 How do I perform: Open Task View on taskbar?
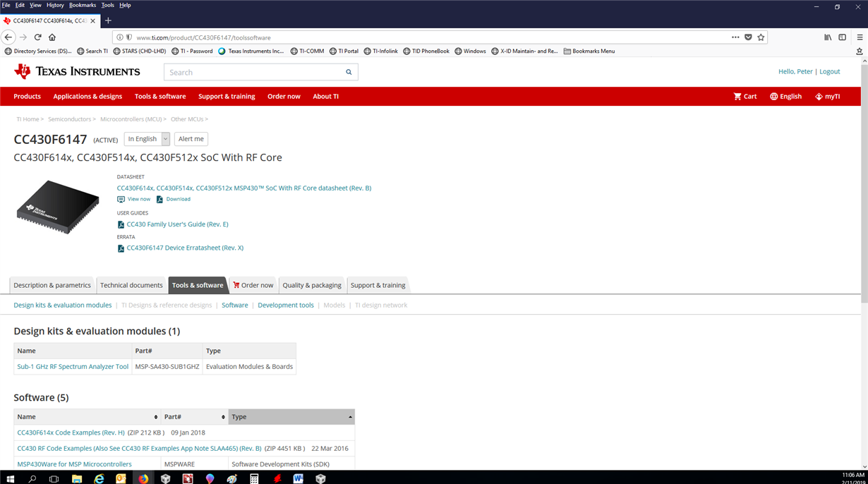(x=54, y=478)
